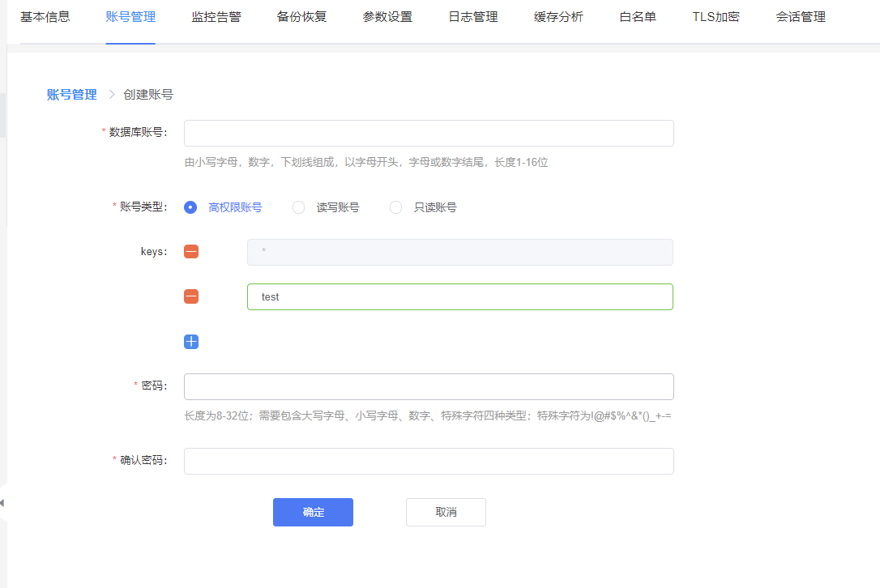Viewport: 880px width, 588px height.
Task: Open the 监控告警 tab
Action: click(216, 17)
